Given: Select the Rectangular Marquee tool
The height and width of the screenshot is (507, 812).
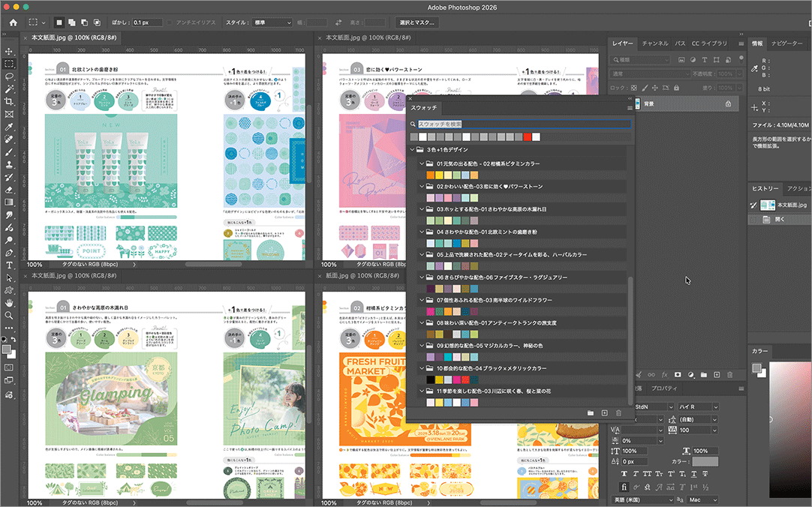Looking at the screenshot, I should point(9,64).
